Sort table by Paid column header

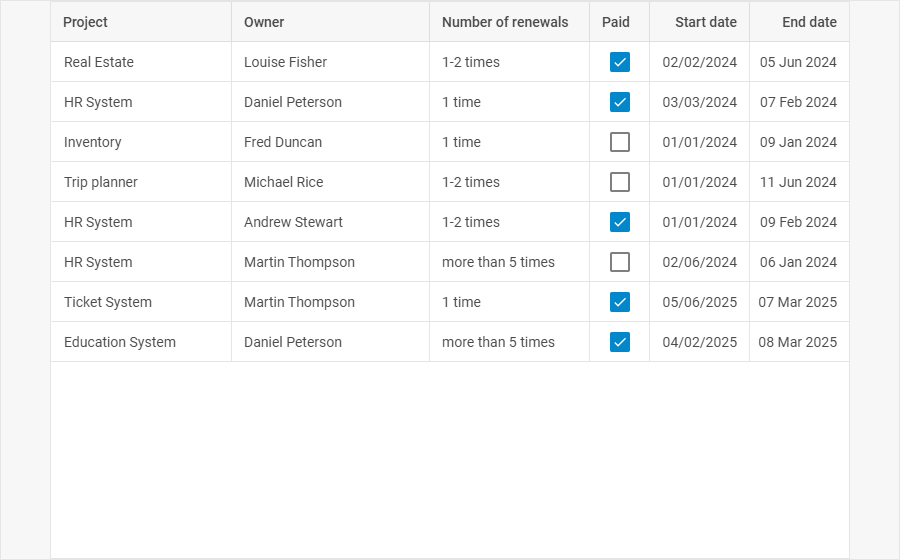pyautogui.click(x=619, y=22)
